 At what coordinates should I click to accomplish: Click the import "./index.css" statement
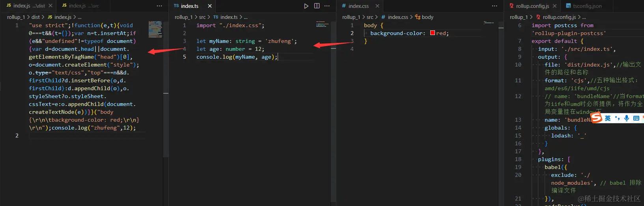(x=230, y=25)
